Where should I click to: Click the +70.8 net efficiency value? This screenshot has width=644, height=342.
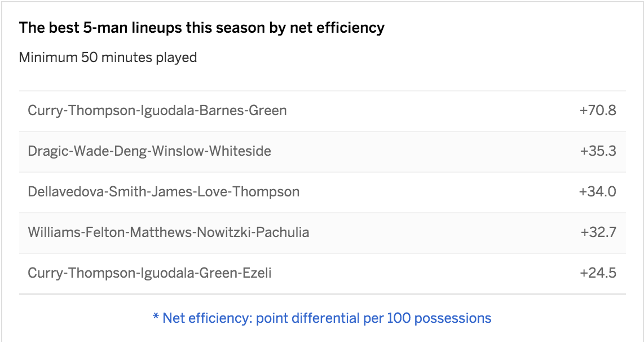[597, 111]
